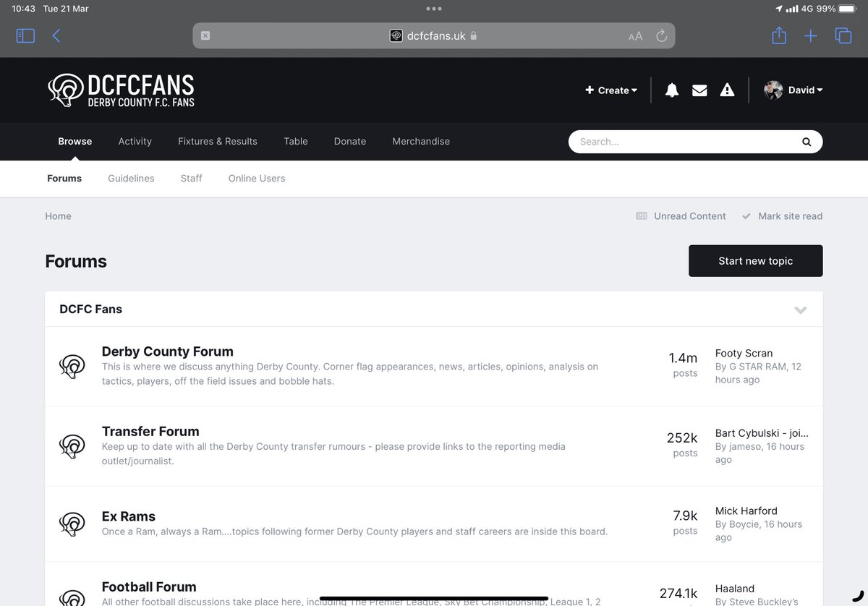The height and width of the screenshot is (606, 868).
Task: Open the Guidelines sub-tab
Action: click(131, 178)
